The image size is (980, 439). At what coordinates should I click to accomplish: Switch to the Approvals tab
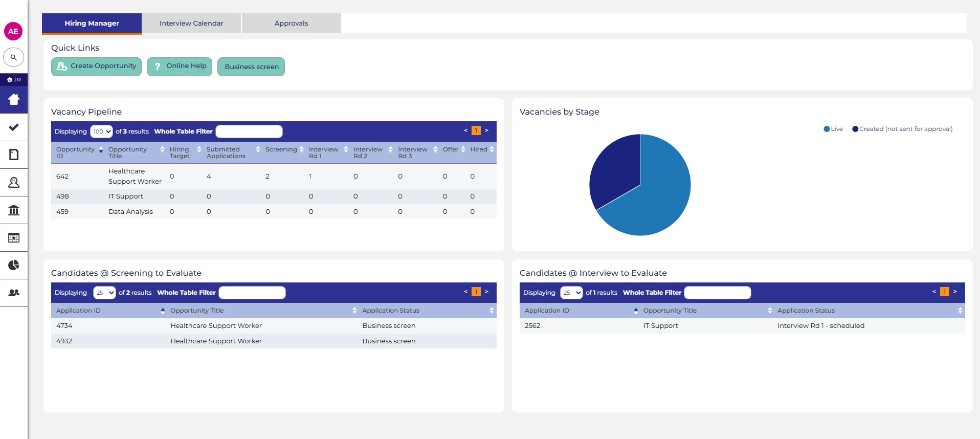291,24
